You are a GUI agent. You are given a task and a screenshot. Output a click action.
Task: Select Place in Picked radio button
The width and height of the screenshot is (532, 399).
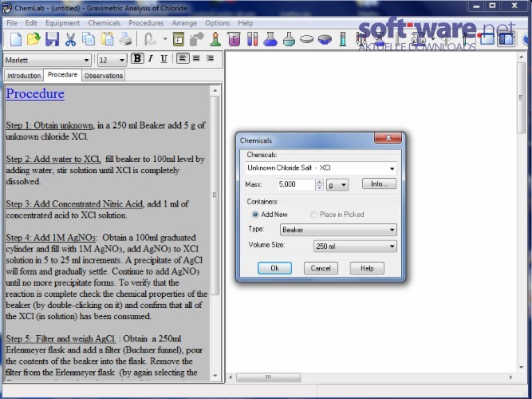[x=313, y=215]
